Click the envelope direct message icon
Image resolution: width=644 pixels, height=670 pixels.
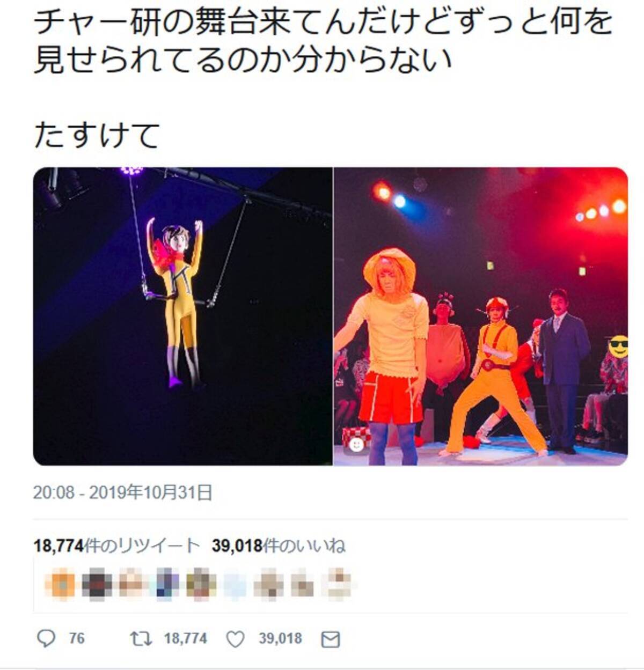coord(331,639)
